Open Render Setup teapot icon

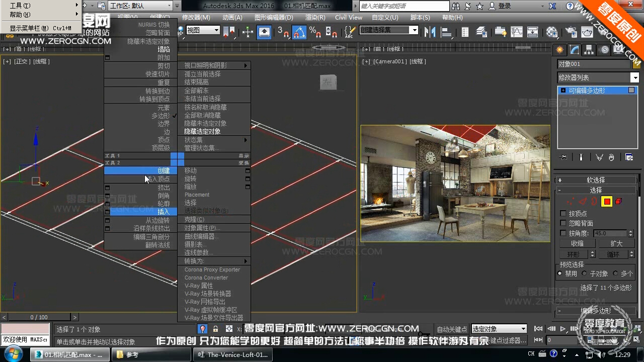pos(571,32)
